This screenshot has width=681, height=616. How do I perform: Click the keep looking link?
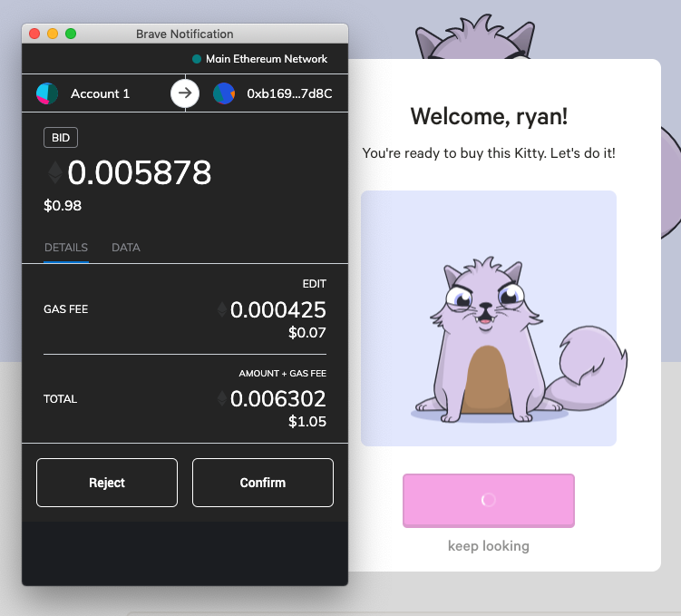[489, 546]
